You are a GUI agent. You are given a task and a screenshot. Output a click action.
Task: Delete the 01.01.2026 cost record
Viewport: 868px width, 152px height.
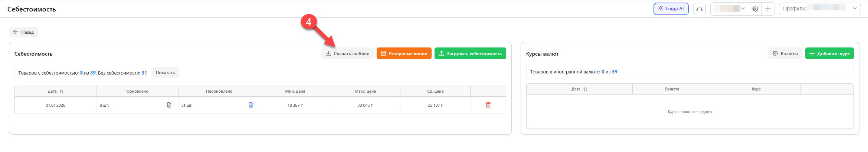click(488, 105)
